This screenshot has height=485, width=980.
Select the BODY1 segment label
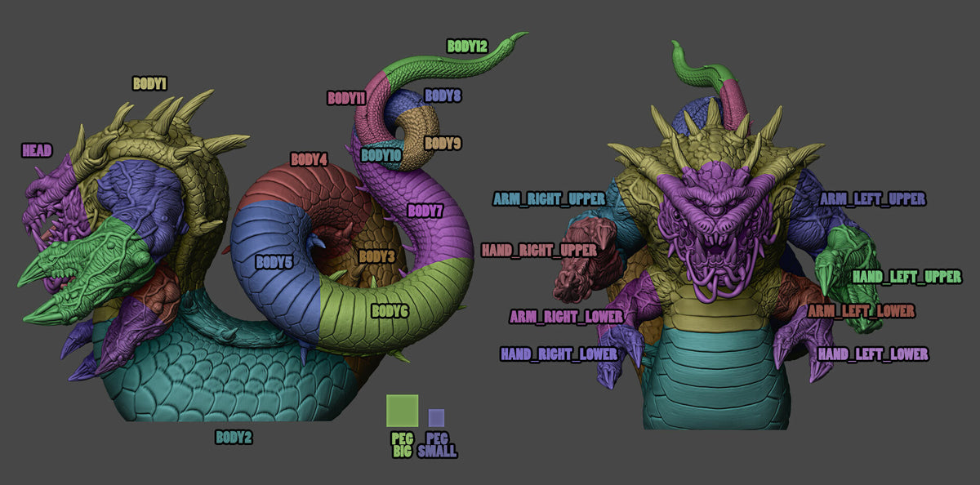click(150, 82)
